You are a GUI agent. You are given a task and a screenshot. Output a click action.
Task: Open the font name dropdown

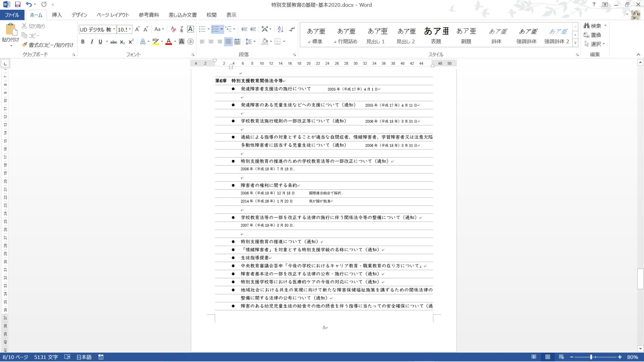pyautogui.click(x=114, y=29)
